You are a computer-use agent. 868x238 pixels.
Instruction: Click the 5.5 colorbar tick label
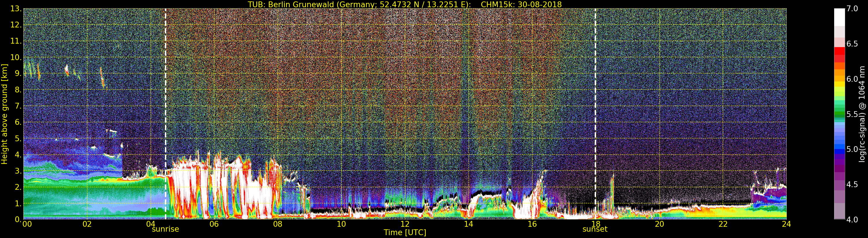(x=852, y=114)
